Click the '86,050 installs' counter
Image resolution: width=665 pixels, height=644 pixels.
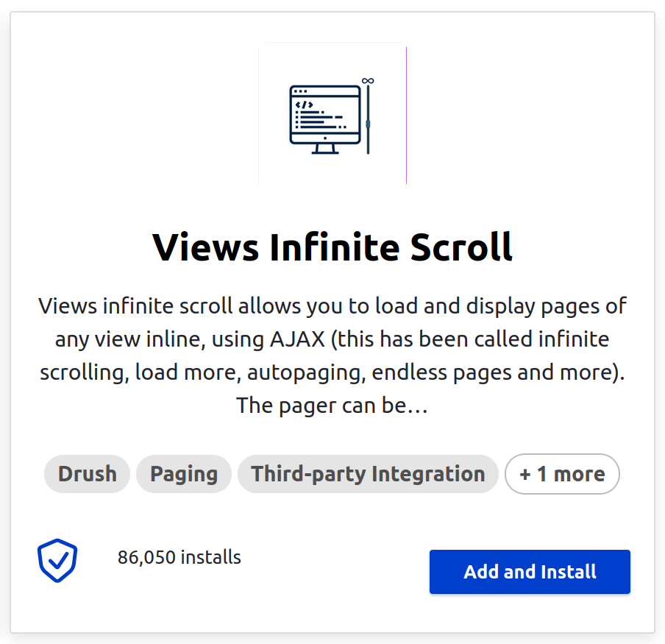[179, 557]
